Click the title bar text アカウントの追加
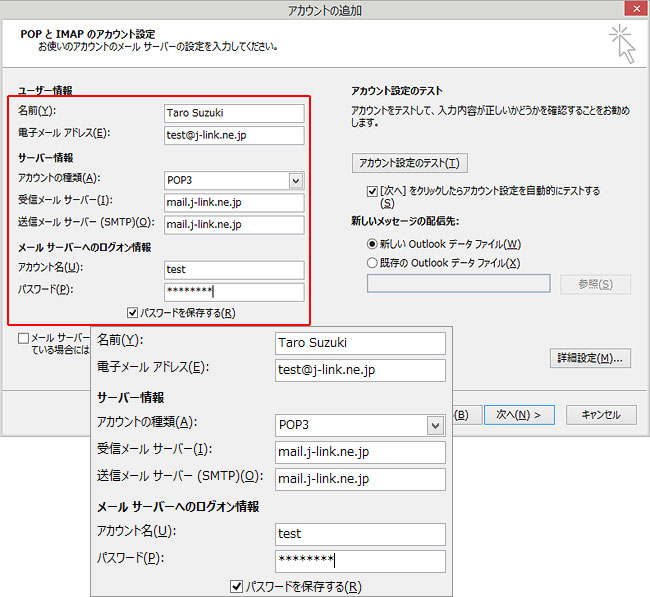 coord(325,10)
